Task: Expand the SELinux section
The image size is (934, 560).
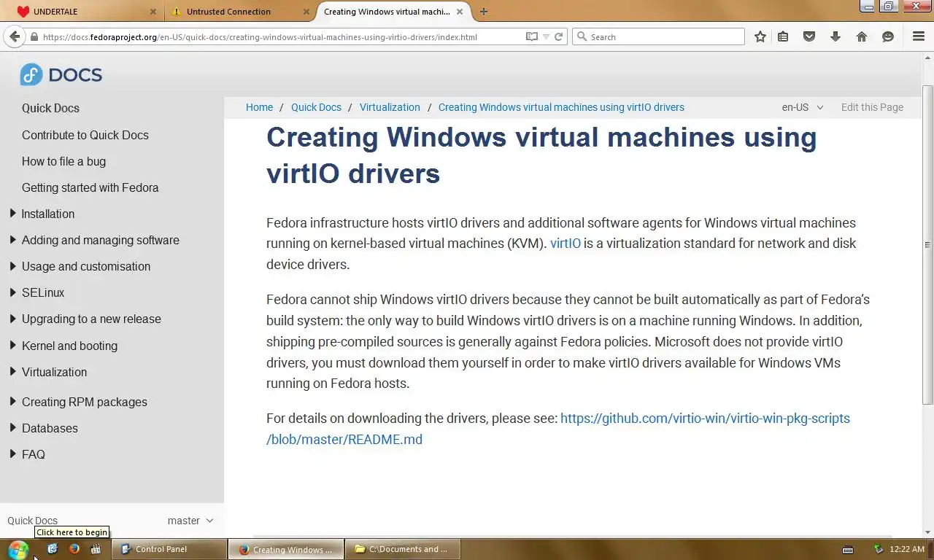Action: click(x=13, y=292)
